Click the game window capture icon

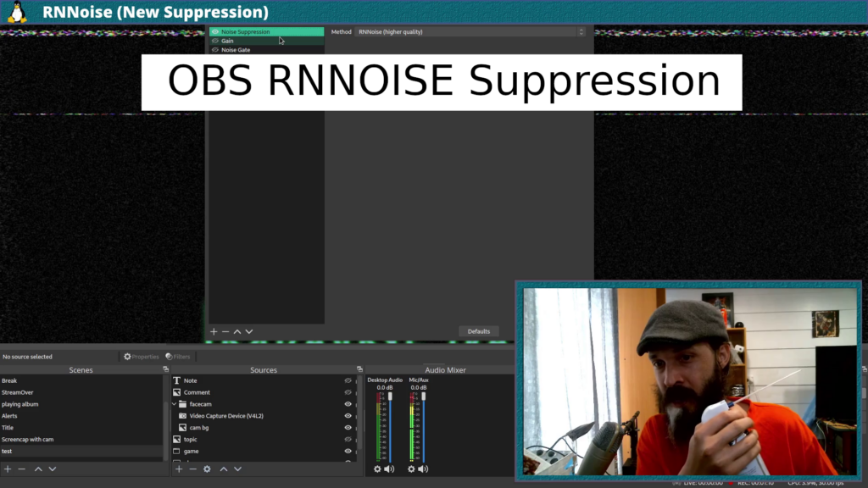(176, 451)
